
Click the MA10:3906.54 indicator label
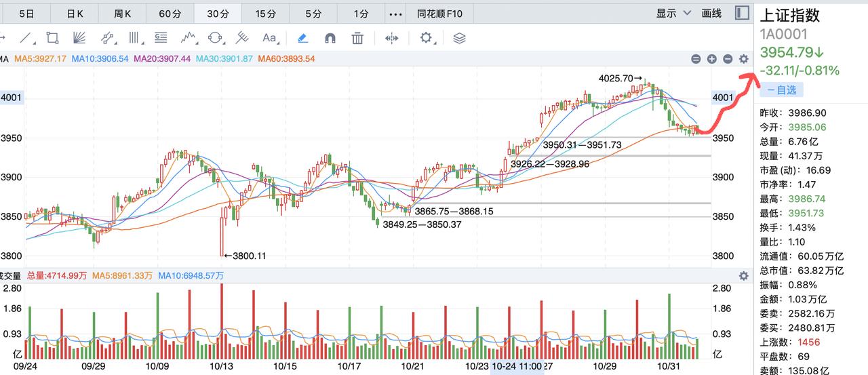100,59
